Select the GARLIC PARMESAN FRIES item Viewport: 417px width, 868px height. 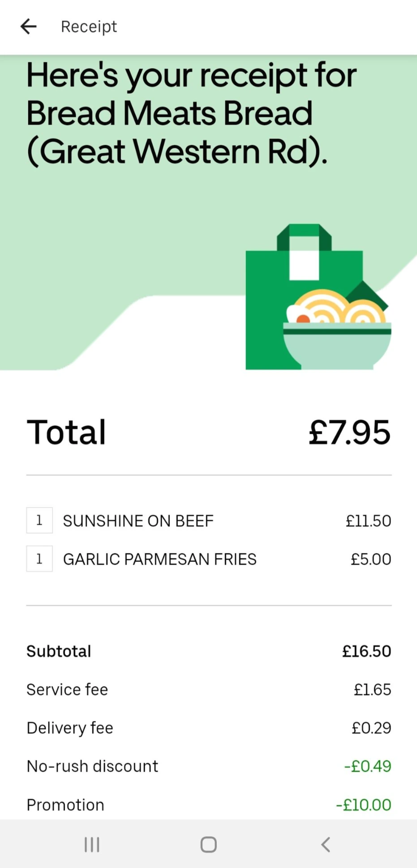click(159, 559)
